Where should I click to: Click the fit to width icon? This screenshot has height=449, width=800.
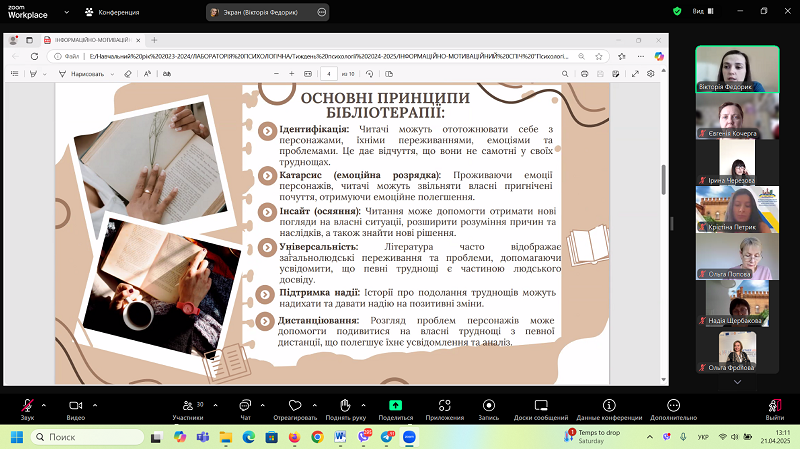(308, 74)
